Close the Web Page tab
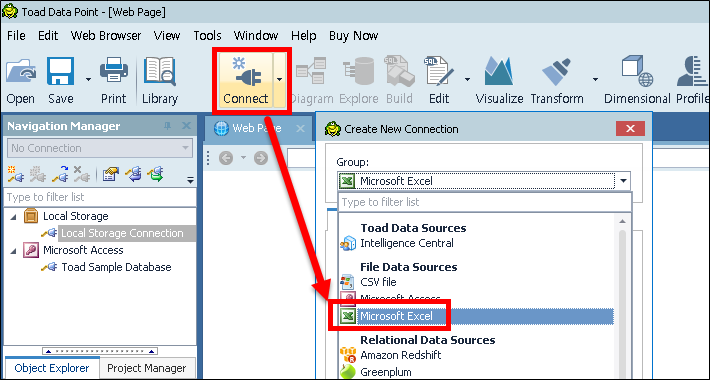 pyautogui.click(x=300, y=129)
